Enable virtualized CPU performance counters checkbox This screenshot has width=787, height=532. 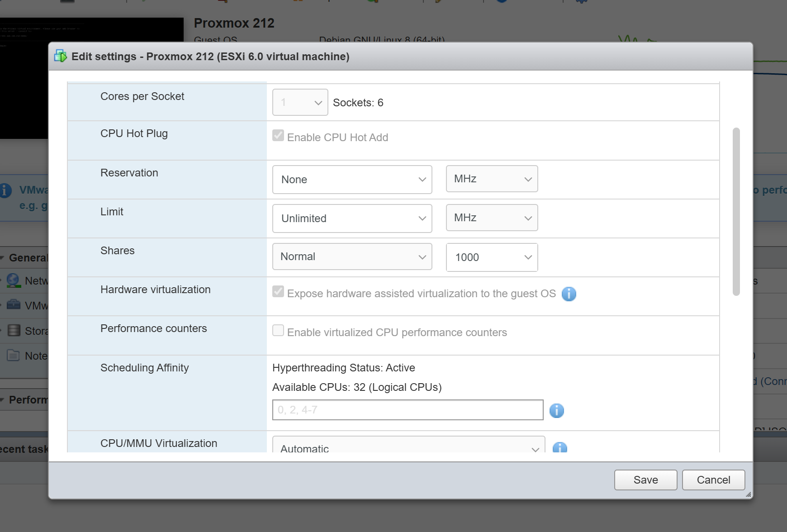[278, 330]
